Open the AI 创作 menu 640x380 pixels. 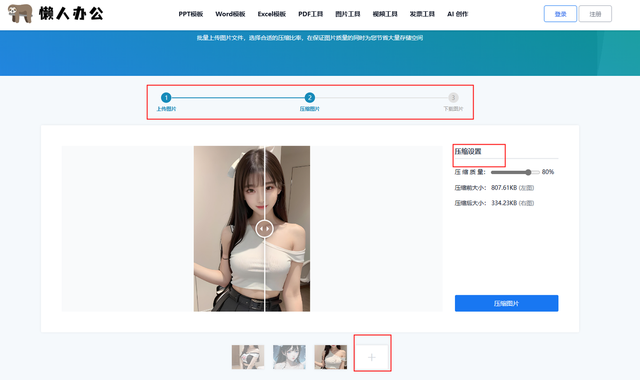point(458,14)
